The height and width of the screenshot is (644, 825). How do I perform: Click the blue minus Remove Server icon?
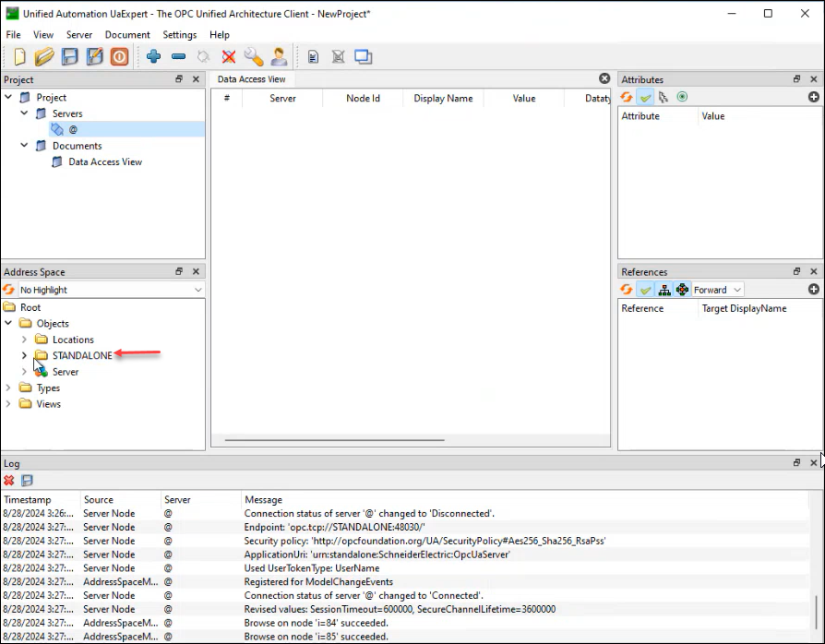pyautogui.click(x=178, y=56)
